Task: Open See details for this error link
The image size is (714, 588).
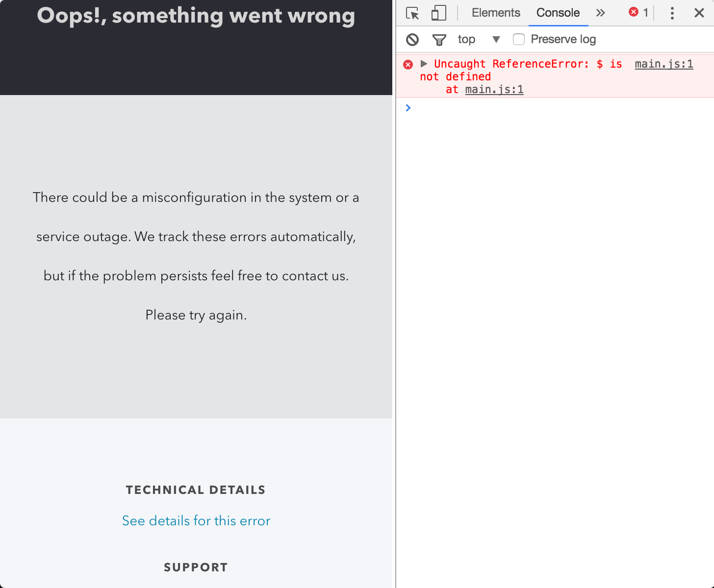Action: pyautogui.click(x=196, y=521)
